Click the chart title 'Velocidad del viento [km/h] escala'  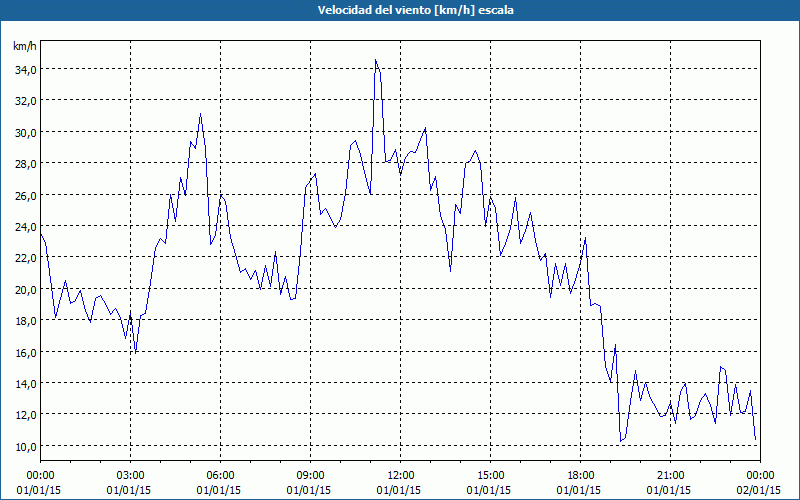415,10
